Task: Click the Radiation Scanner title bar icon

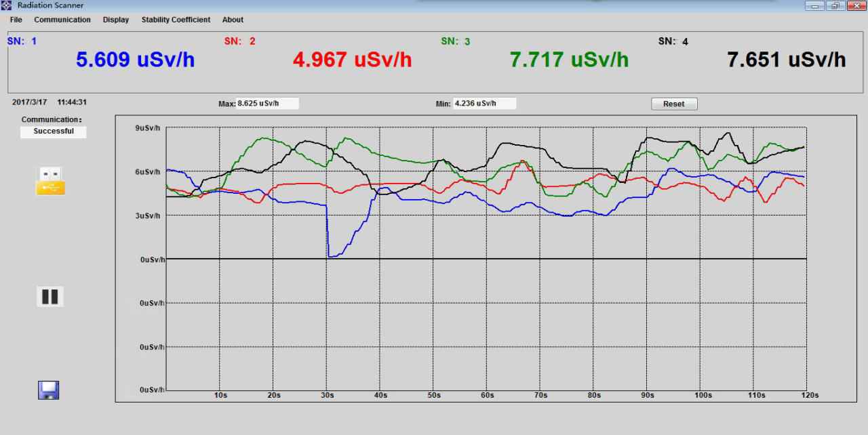Action: pyautogui.click(x=7, y=5)
